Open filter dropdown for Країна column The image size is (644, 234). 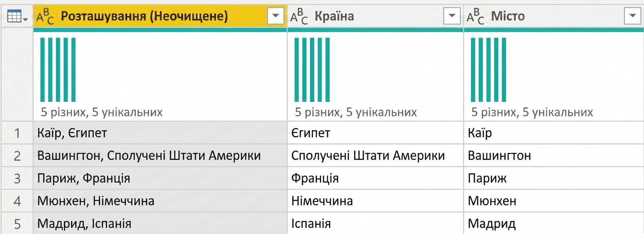(x=452, y=16)
